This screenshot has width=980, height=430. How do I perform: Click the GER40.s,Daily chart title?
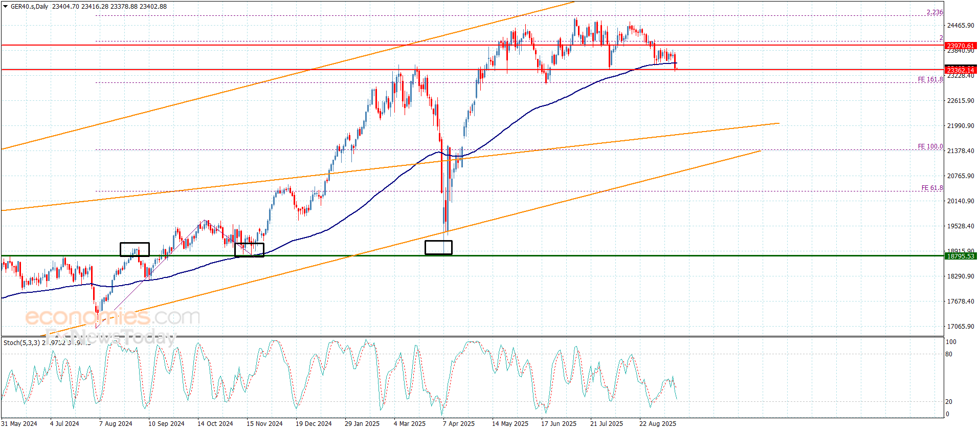[30, 7]
